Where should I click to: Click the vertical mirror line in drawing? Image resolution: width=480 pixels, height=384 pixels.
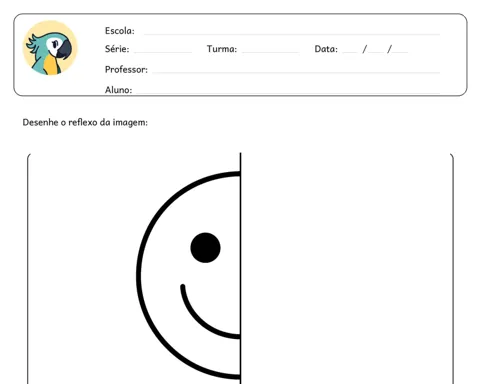click(x=240, y=268)
